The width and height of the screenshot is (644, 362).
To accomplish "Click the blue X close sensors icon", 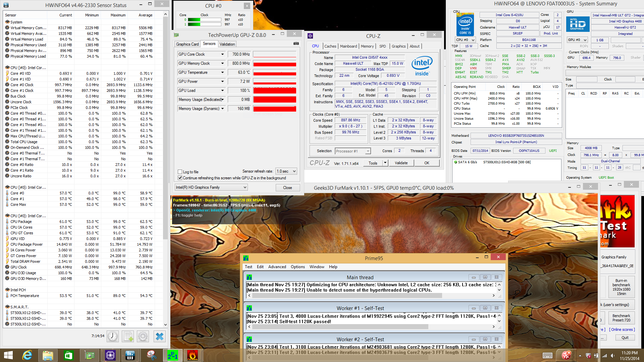I will (x=160, y=336).
